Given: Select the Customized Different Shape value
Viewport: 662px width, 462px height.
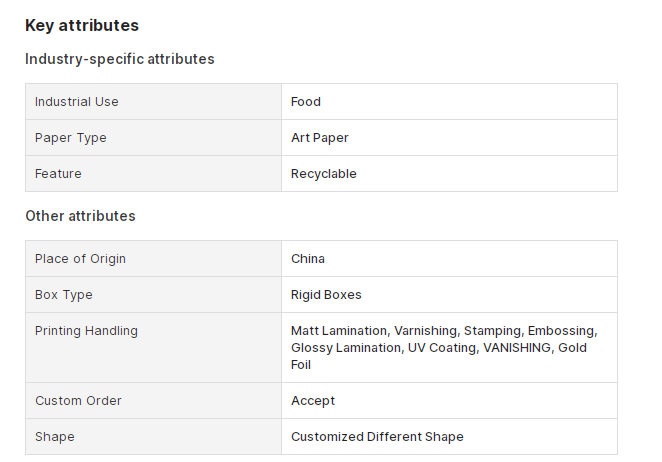Looking at the screenshot, I should click(x=377, y=437).
